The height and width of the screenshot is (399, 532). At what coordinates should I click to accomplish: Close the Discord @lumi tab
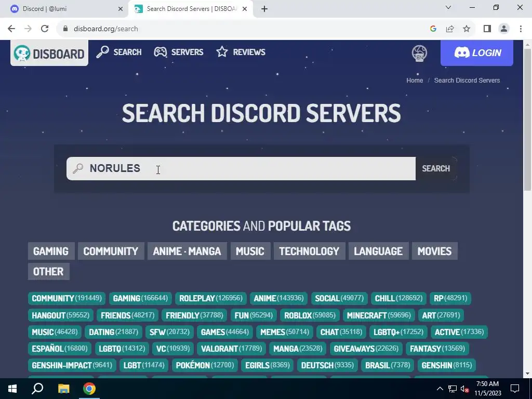click(x=120, y=9)
